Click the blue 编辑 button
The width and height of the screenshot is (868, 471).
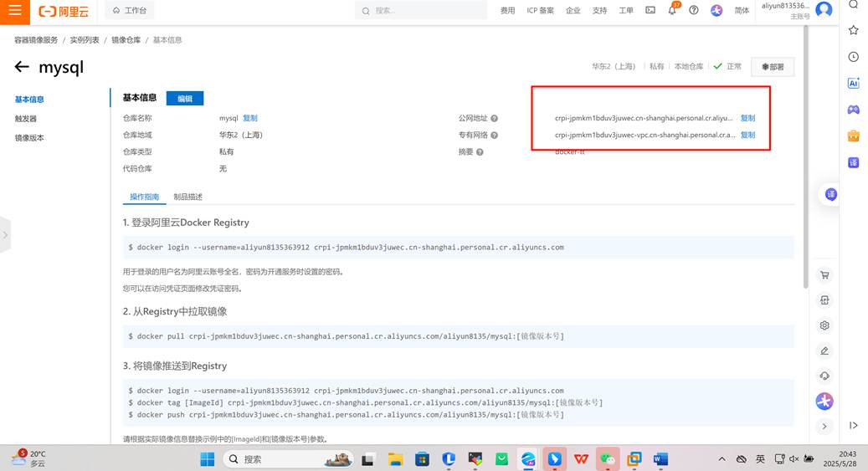[x=185, y=99]
